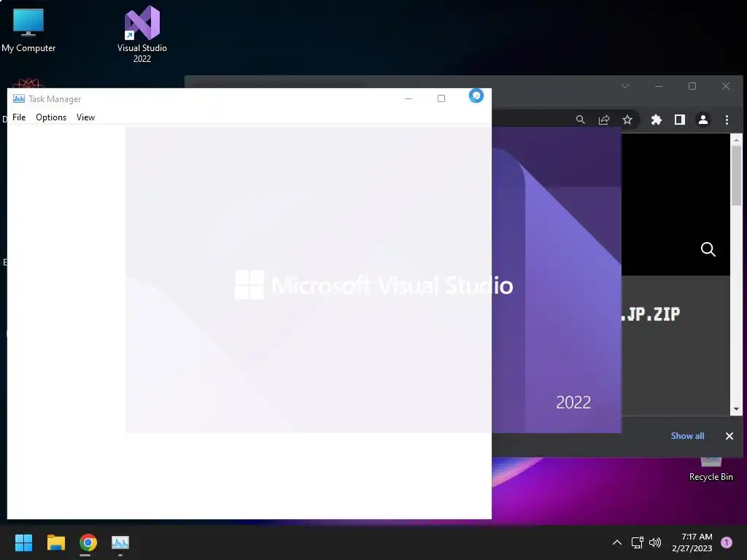The image size is (747, 560).
Task: Switch to Task Manager from the taskbar
Action: [x=120, y=542]
